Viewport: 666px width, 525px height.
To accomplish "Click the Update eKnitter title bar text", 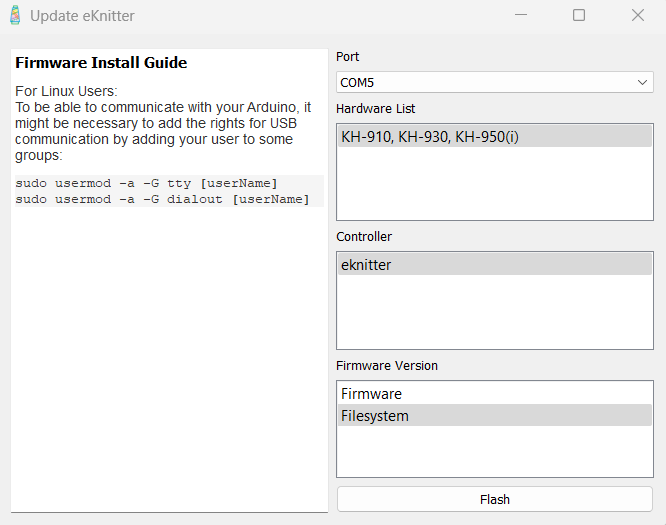I will [82, 16].
